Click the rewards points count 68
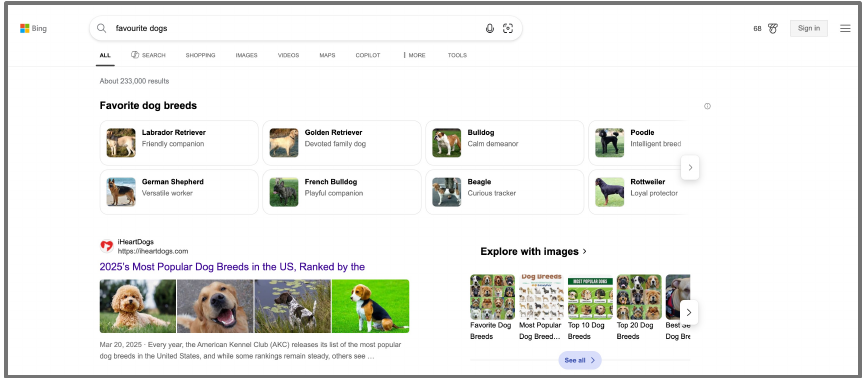Viewport: 863px width, 378px height. [x=757, y=29]
